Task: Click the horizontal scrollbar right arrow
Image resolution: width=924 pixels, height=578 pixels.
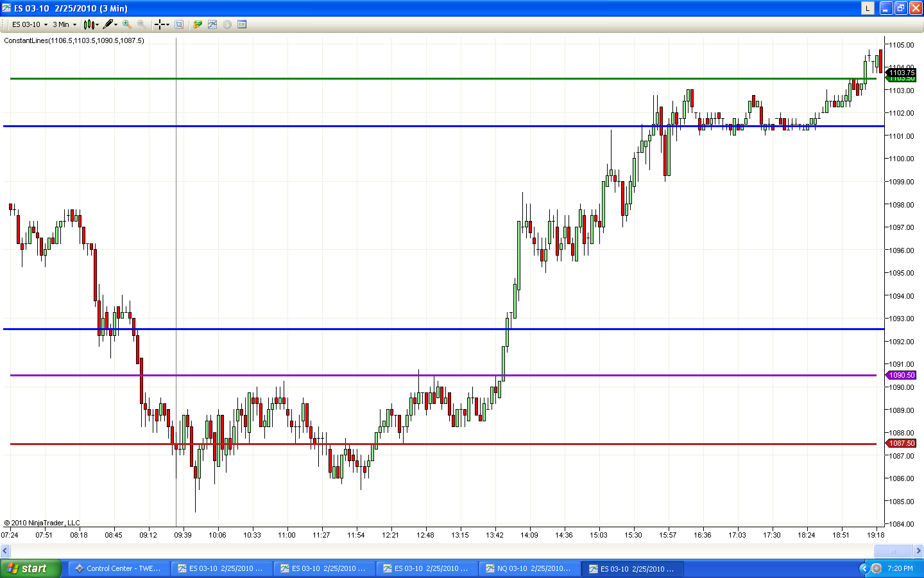Action: pyautogui.click(x=918, y=551)
